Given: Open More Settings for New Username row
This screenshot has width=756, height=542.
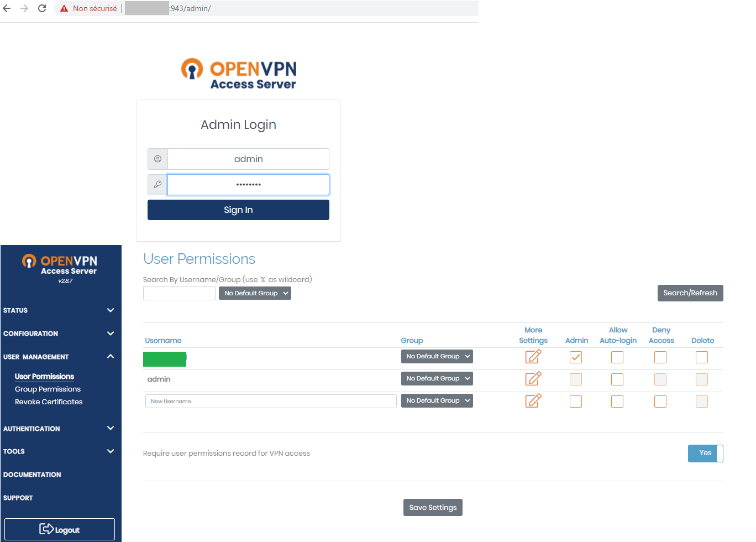Looking at the screenshot, I should [533, 401].
